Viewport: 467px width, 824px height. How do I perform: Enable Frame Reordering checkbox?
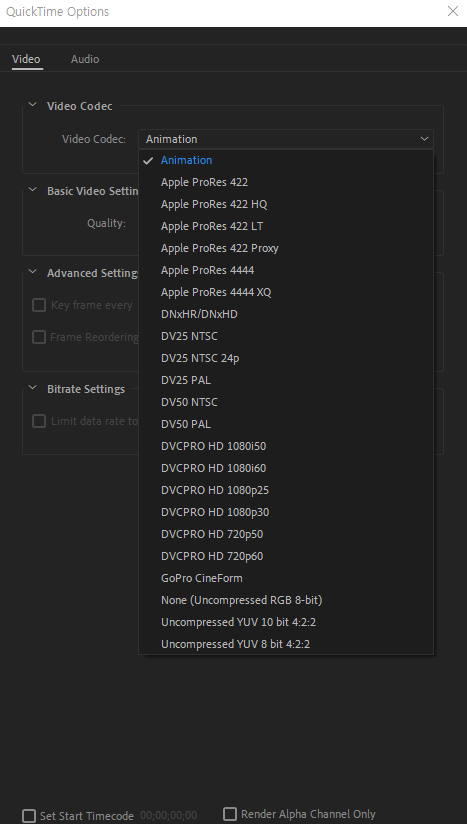coord(39,337)
